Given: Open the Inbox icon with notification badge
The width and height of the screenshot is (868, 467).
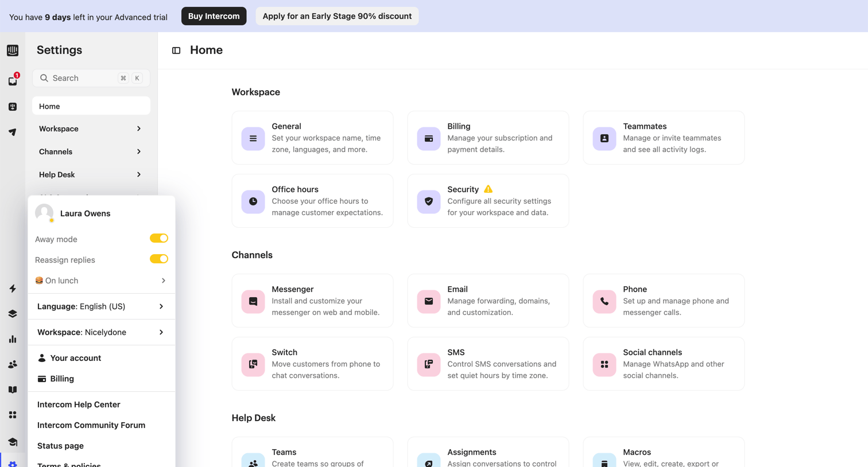Looking at the screenshot, I should 13,80.
